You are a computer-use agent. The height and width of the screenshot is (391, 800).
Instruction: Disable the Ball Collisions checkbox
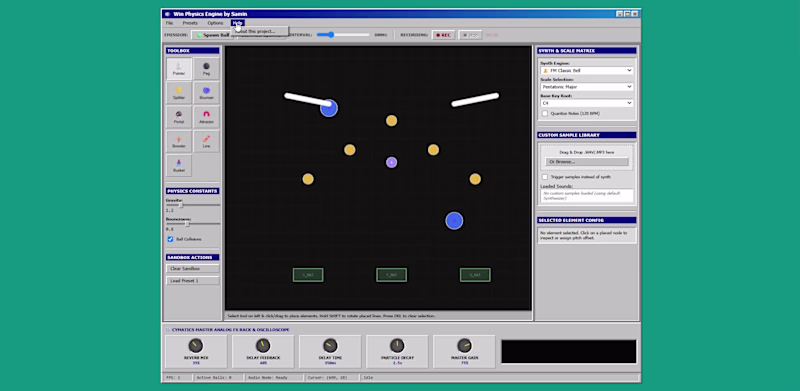[x=170, y=239]
